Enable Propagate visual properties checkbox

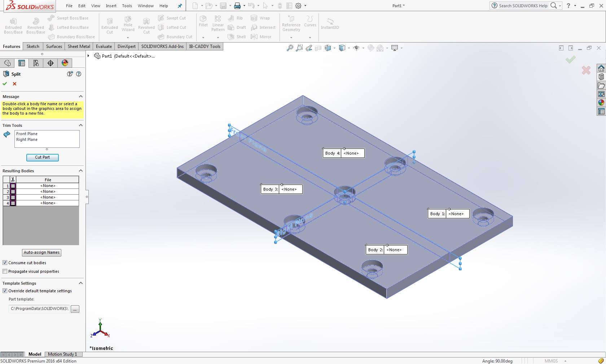pyautogui.click(x=5, y=271)
